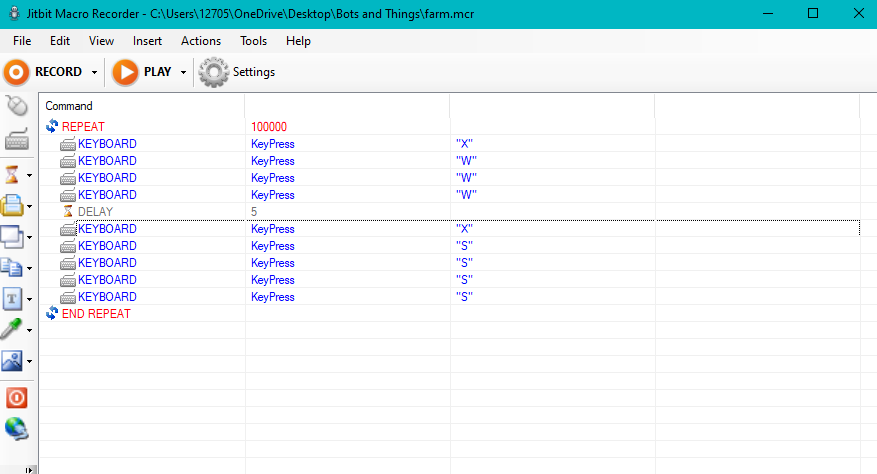This screenshot has width=877, height=474.
Task: Click the text T icon in sidebar
Action: (x=12, y=298)
